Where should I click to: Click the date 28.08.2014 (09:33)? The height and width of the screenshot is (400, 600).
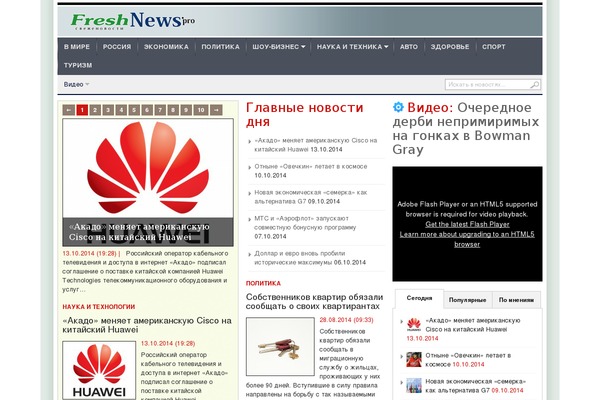346,320
